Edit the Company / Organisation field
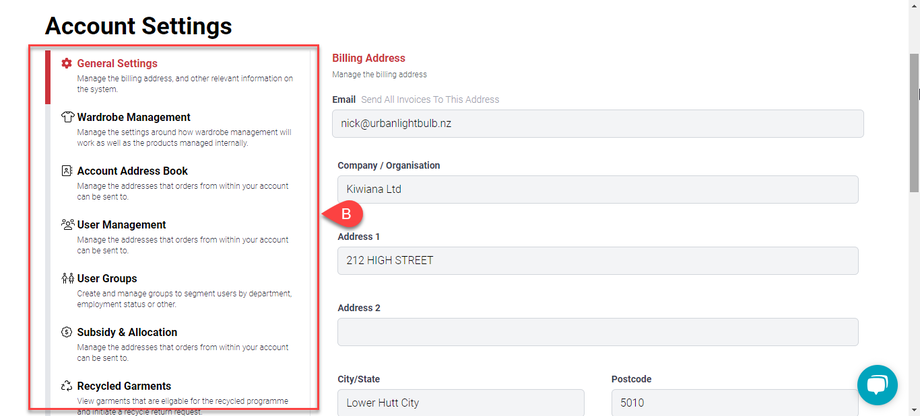 coord(597,190)
